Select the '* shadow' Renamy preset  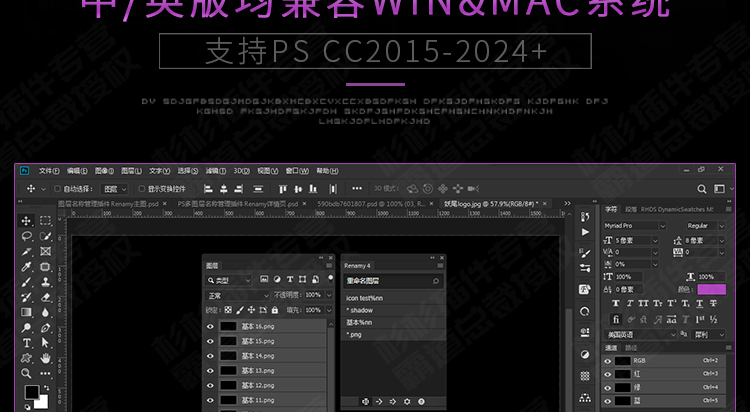pyautogui.click(x=393, y=310)
